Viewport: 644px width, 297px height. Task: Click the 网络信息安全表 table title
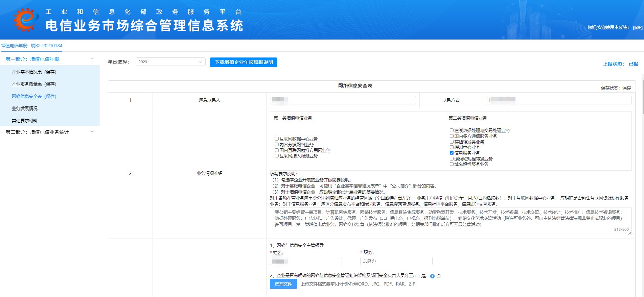point(355,85)
